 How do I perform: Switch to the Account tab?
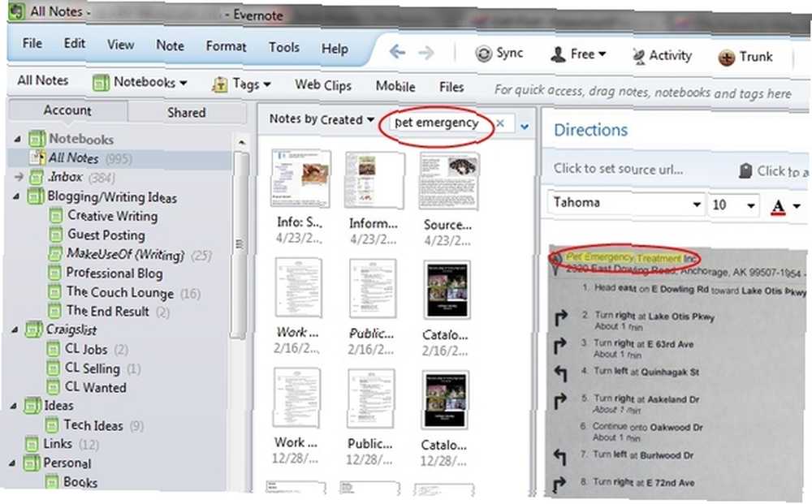tap(67, 110)
